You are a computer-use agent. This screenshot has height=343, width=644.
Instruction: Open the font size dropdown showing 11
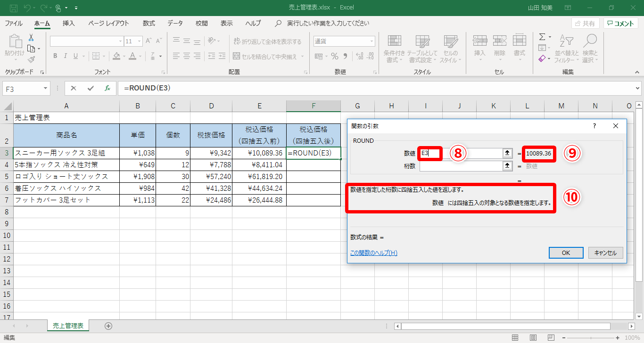click(139, 41)
